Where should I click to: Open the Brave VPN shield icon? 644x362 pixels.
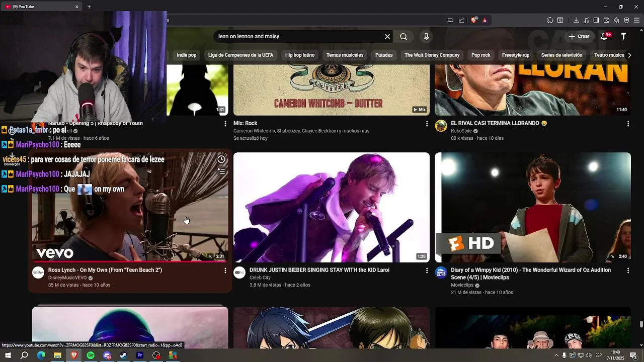tap(626, 20)
